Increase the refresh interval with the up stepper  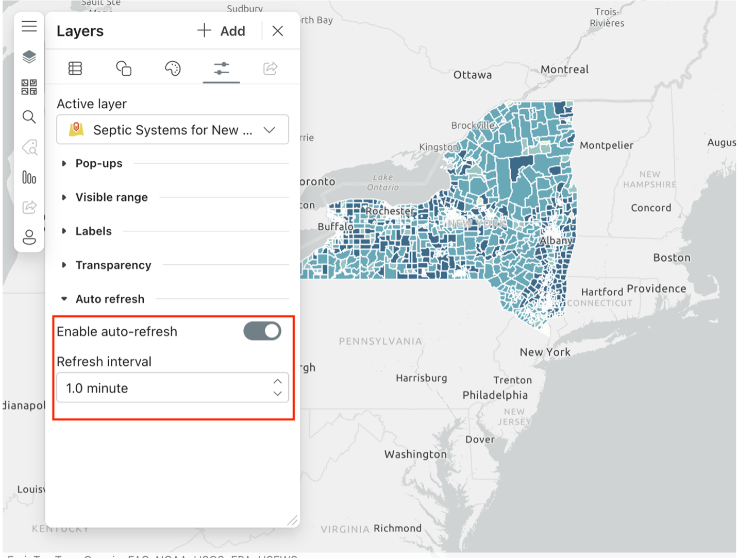277,381
